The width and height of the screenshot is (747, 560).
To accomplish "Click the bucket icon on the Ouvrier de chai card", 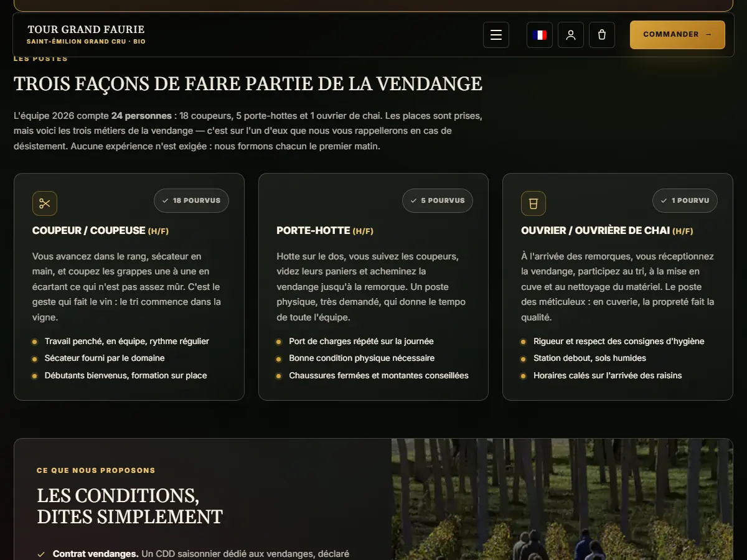I will [533, 203].
